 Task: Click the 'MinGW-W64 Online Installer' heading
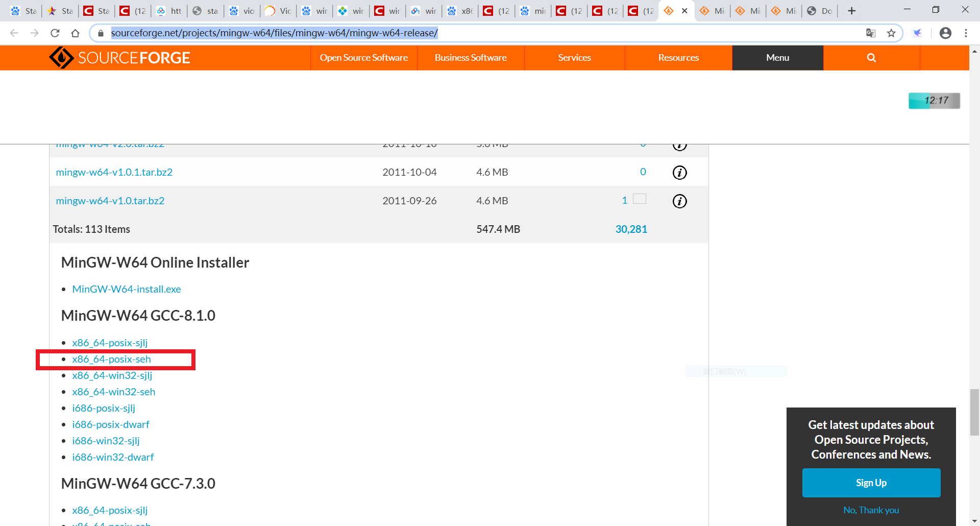click(x=155, y=262)
